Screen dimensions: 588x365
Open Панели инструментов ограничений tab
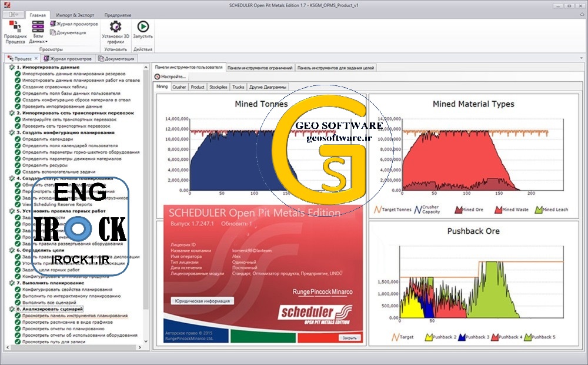coord(260,68)
